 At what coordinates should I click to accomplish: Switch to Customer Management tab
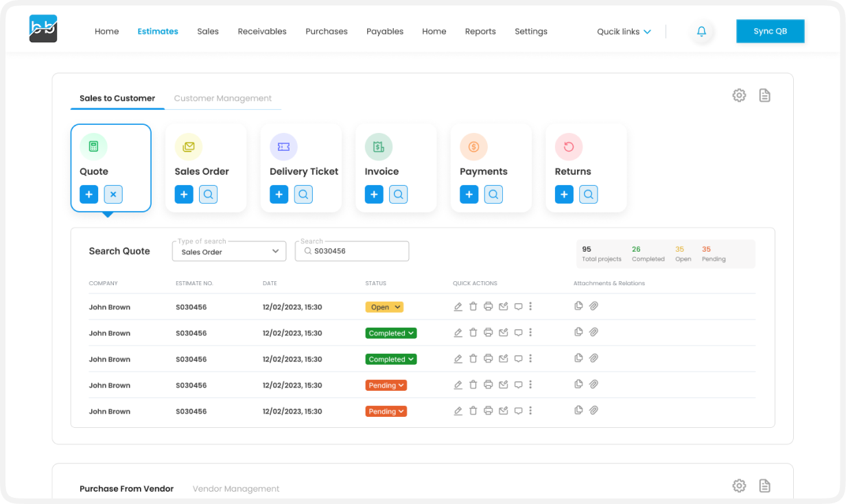click(x=223, y=98)
